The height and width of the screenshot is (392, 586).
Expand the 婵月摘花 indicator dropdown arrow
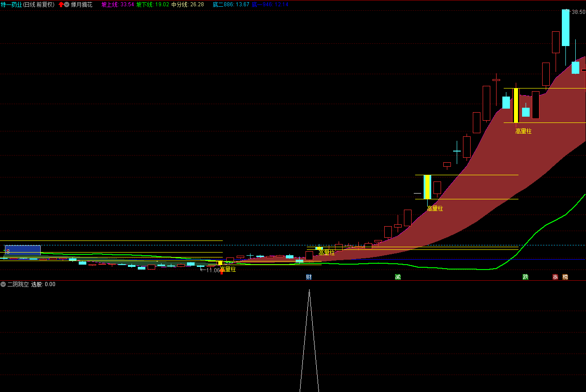(x=67, y=4)
